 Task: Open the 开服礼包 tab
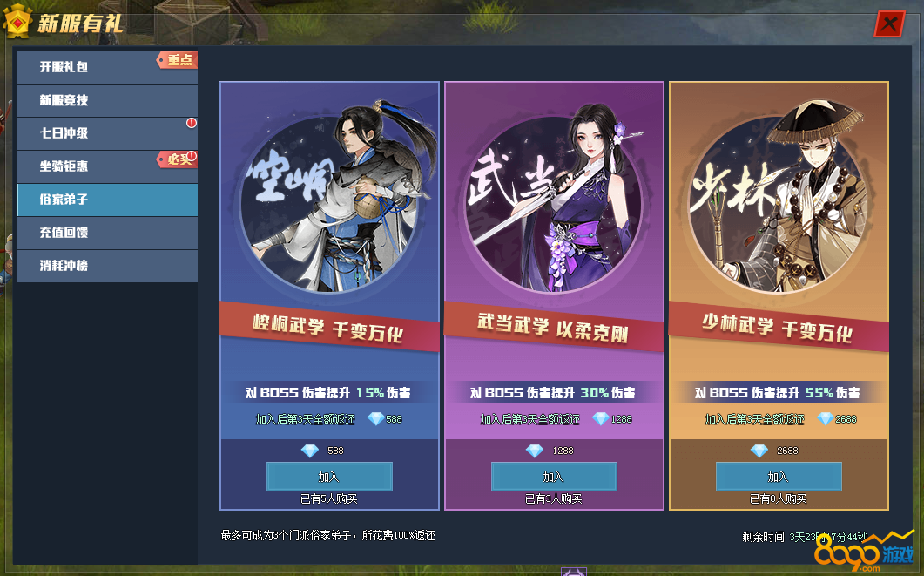(x=106, y=67)
